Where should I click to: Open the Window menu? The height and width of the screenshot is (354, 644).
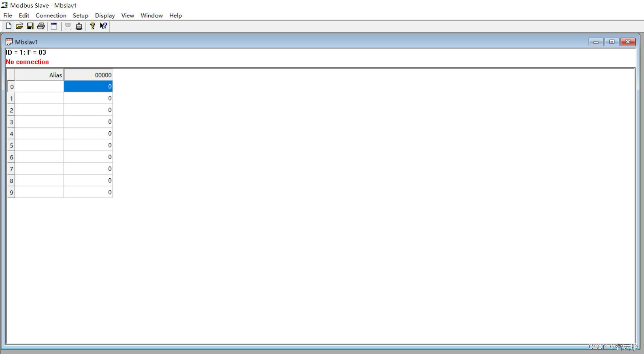point(152,15)
